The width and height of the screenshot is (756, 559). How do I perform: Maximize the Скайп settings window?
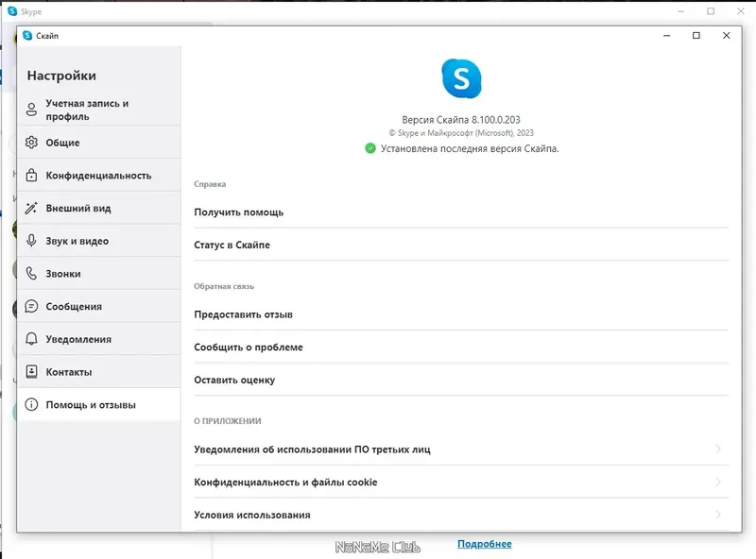coord(696,36)
